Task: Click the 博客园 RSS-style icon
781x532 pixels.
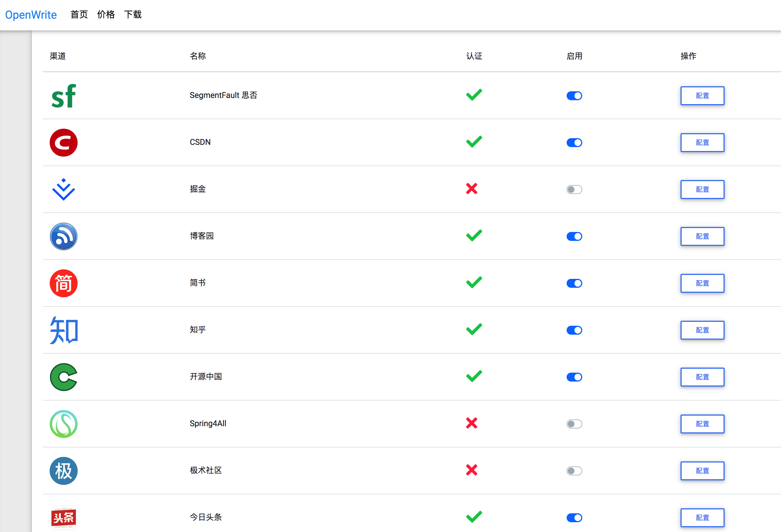Action: [x=64, y=236]
